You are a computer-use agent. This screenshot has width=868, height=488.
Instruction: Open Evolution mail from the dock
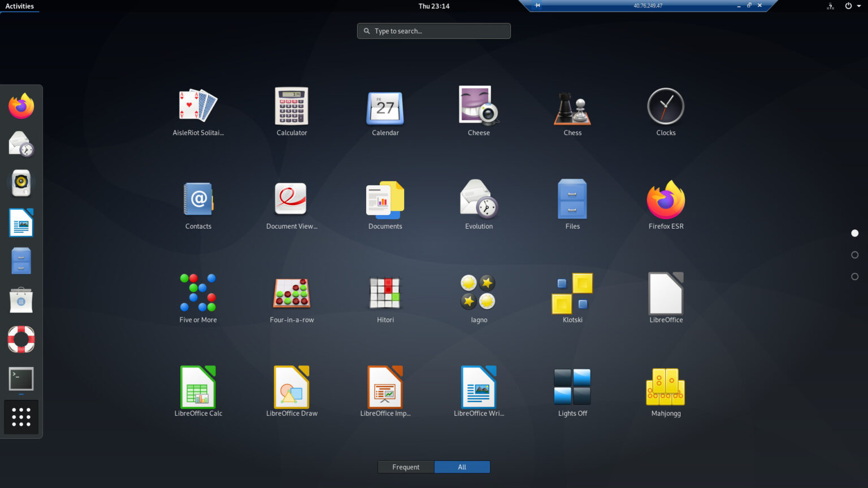(x=21, y=145)
